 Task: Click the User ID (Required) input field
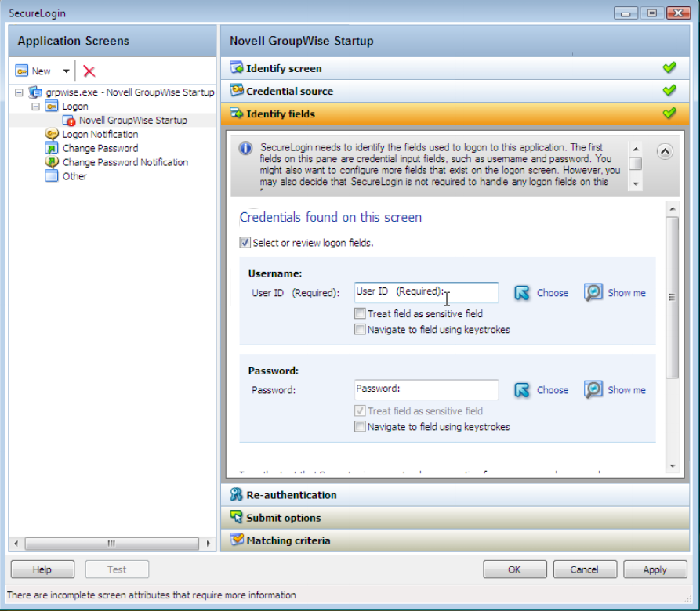[x=426, y=292]
